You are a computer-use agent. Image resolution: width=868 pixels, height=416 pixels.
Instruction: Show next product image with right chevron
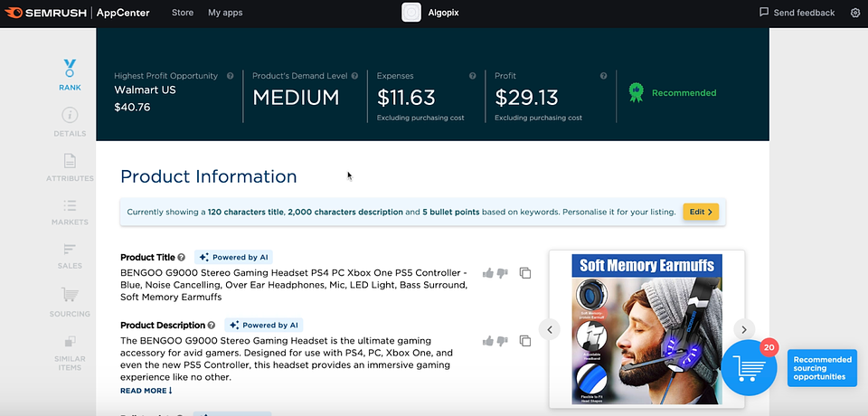click(743, 329)
